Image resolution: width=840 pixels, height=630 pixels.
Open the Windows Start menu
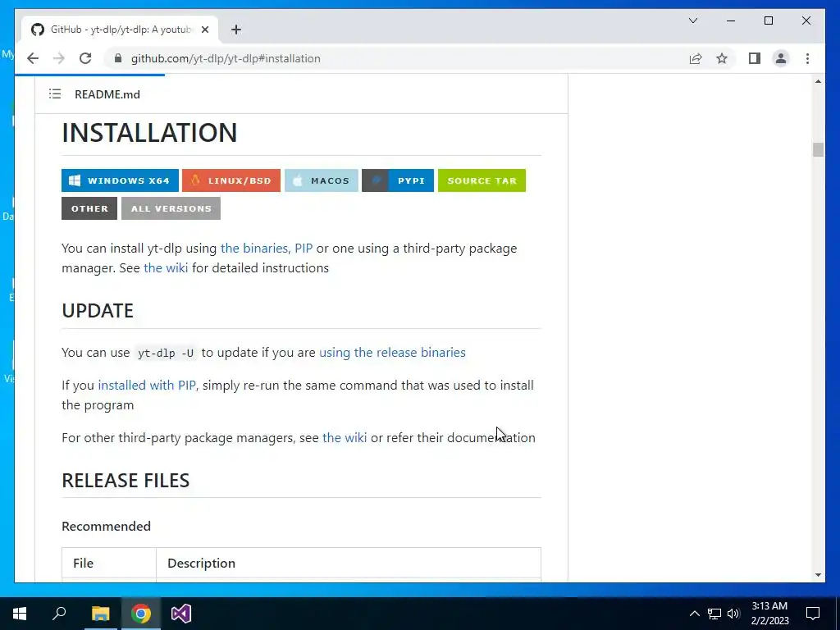20,614
